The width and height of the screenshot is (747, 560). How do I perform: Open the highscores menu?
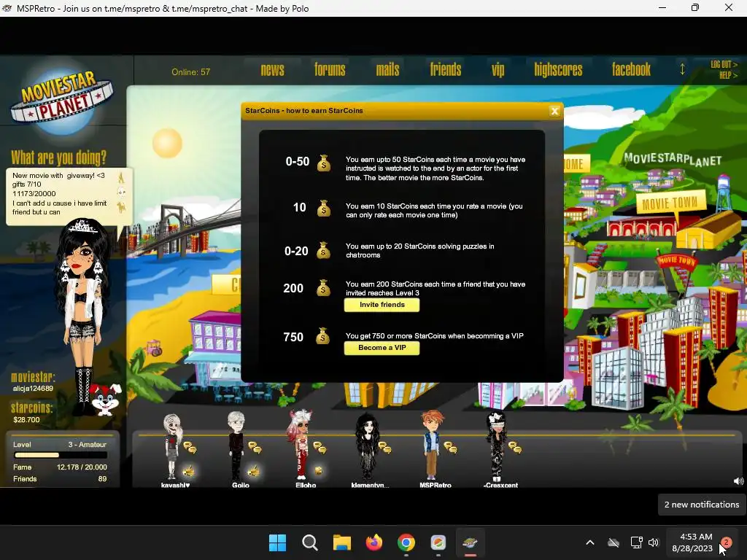tap(558, 70)
